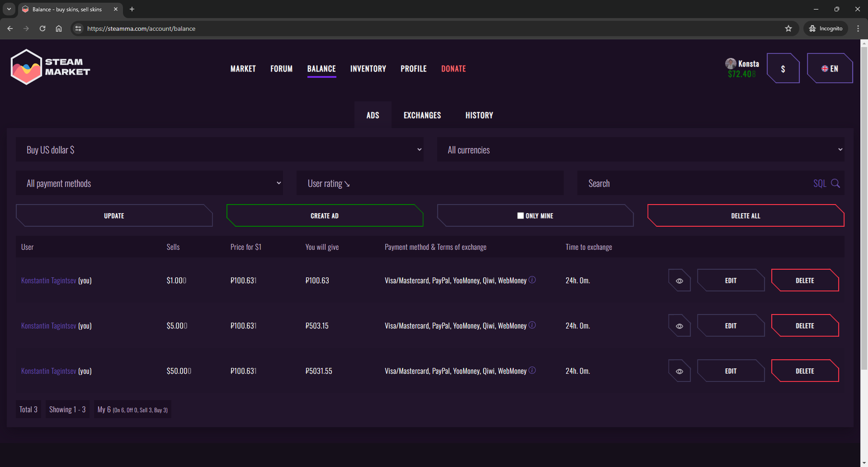Toggle the Only Mine checkbox
This screenshot has width=868, height=467.
pos(520,216)
